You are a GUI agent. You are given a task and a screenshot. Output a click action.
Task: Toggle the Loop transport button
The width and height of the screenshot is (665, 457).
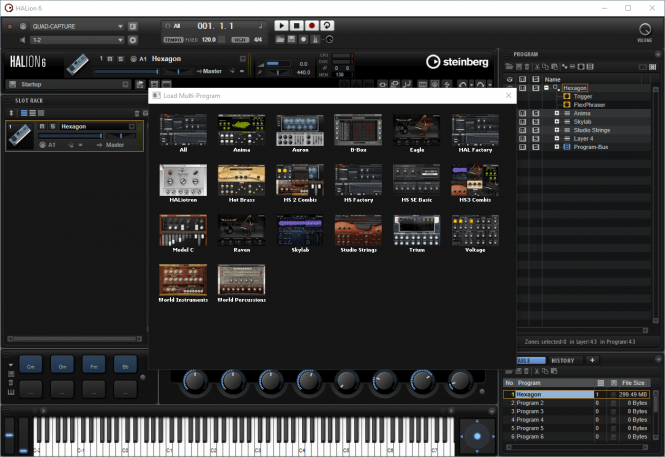point(327,26)
